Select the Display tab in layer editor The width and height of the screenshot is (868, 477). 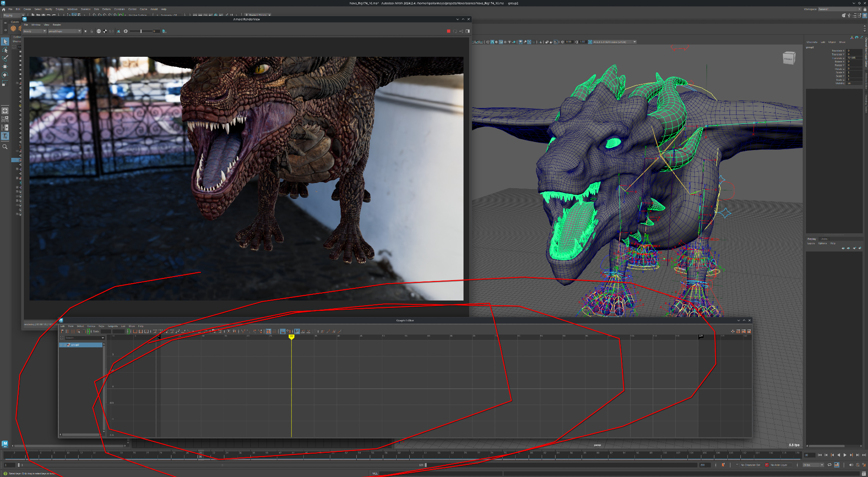pyautogui.click(x=812, y=239)
